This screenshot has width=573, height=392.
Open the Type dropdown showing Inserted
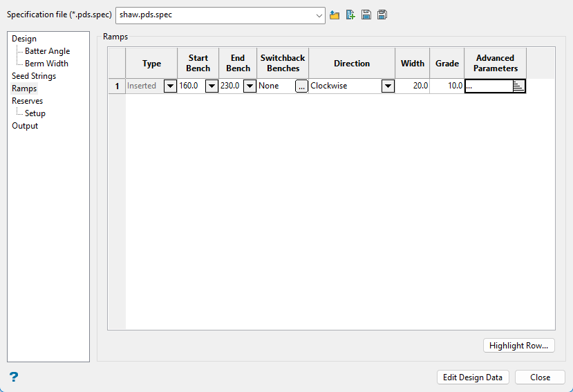pyautogui.click(x=170, y=86)
